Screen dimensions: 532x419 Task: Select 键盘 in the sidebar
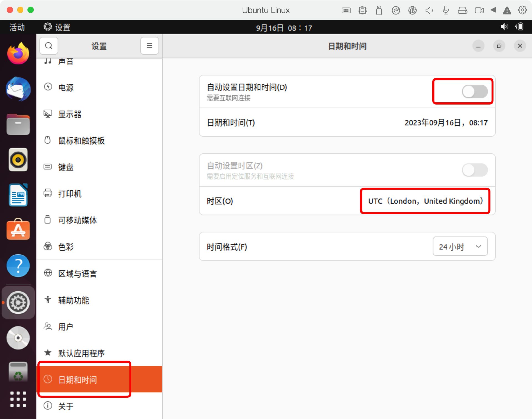(x=99, y=167)
